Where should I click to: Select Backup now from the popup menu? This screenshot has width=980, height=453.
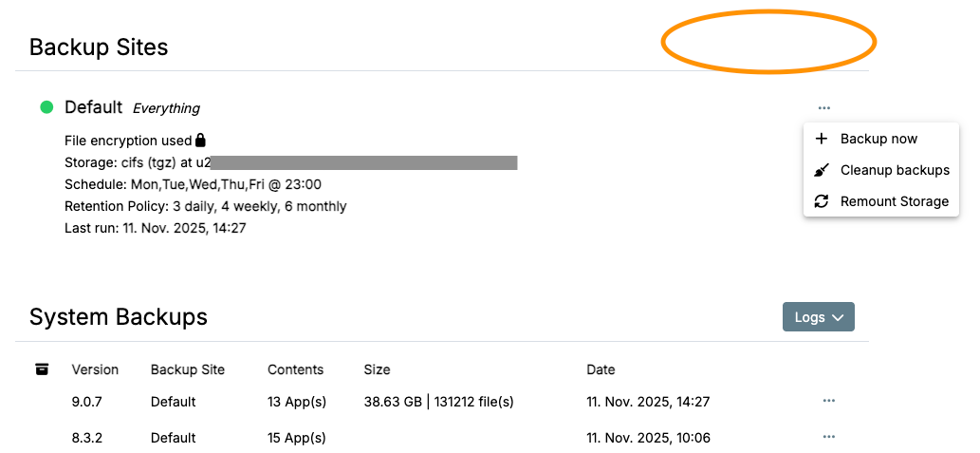click(x=878, y=139)
